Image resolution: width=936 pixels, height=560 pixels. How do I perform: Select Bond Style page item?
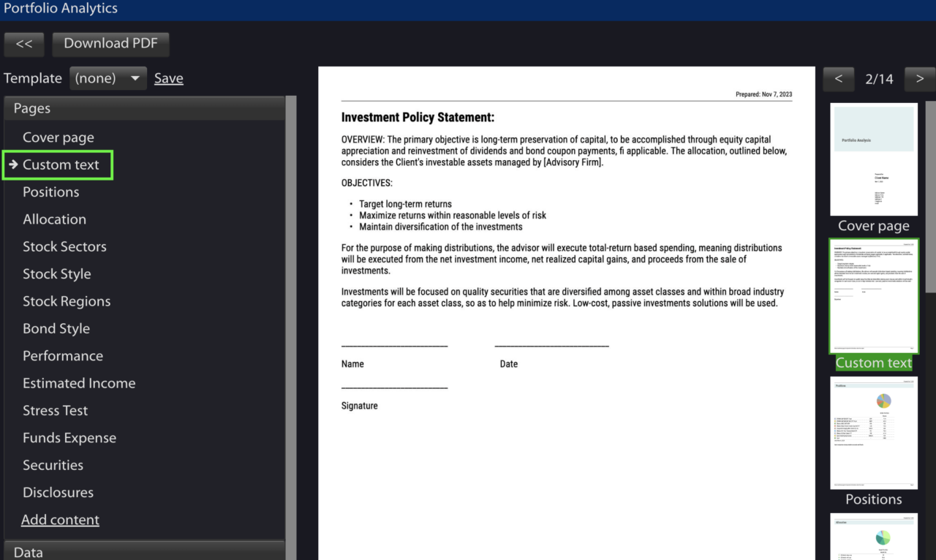[x=56, y=329]
